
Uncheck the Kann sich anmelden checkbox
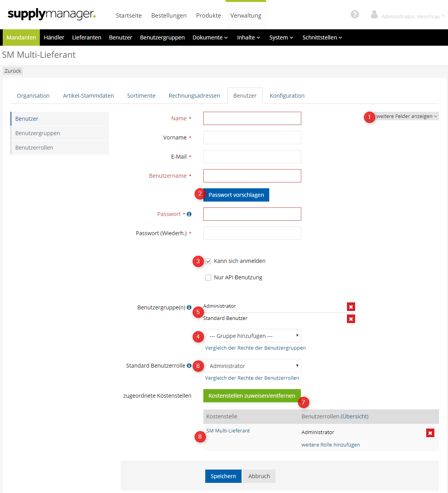[x=208, y=261]
